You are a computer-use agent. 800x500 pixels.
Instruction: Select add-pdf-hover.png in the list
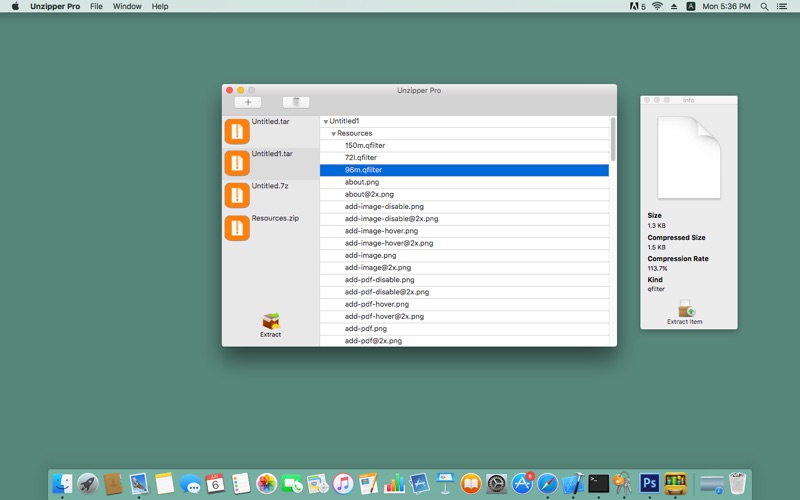(464, 305)
